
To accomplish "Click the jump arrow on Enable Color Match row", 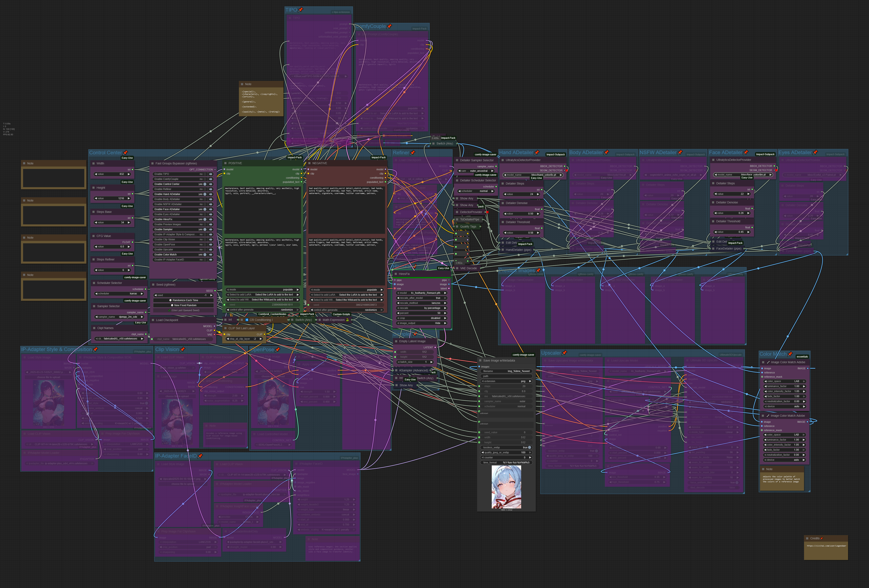I will coord(211,255).
